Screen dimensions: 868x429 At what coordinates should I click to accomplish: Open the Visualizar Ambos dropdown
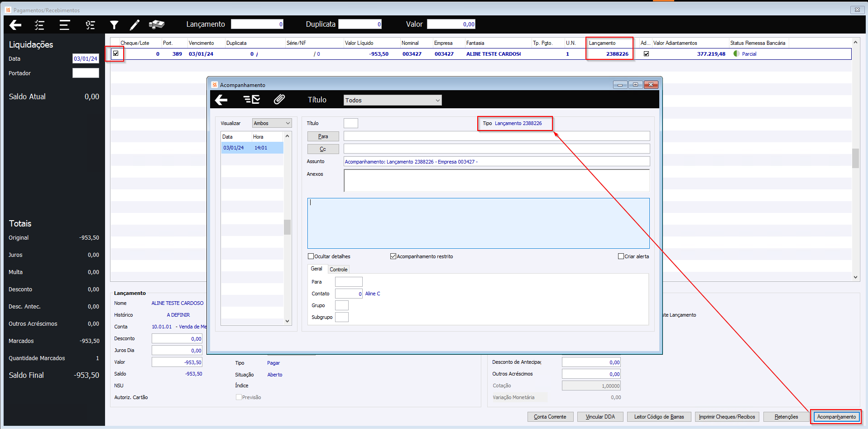pos(272,123)
